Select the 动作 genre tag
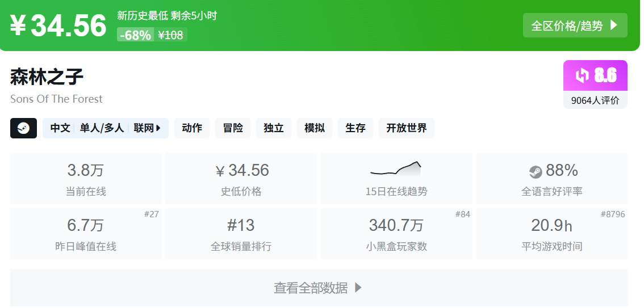Viewport: 644px width, 308px height. click(192, 128)
